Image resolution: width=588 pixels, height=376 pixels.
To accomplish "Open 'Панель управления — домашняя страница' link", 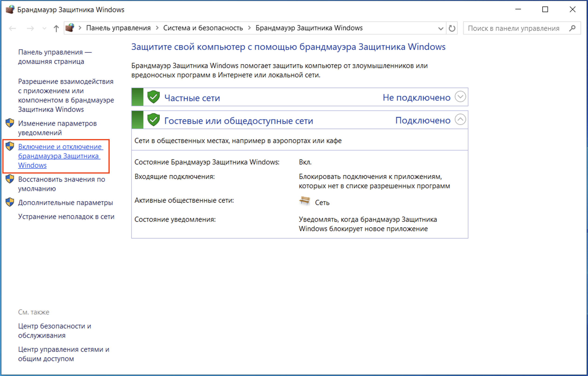I will (x=55, y=57).
